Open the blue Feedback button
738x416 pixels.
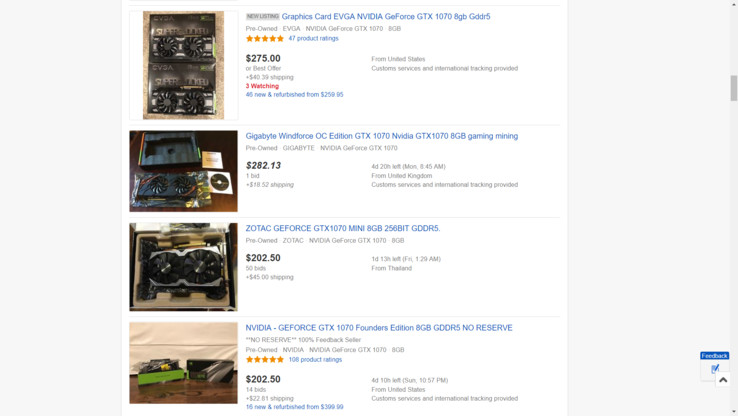[x=714, y=356]
